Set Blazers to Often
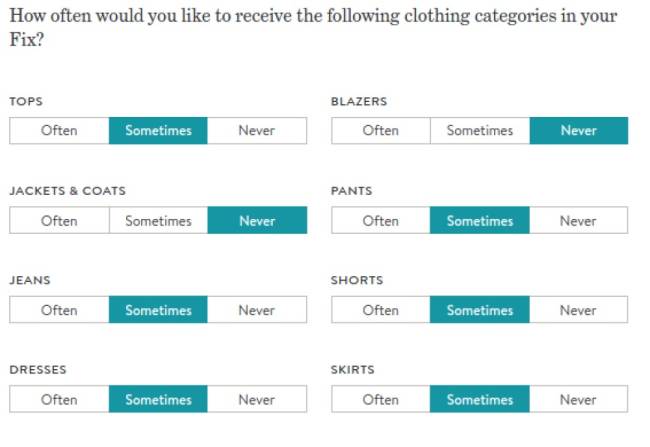Image resolution: width=650 pixels, height=447 pixels. click(x=381, y=131)
